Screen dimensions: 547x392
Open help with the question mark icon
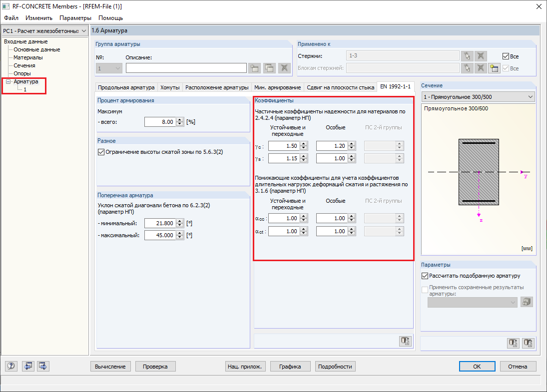coord(11,366)
